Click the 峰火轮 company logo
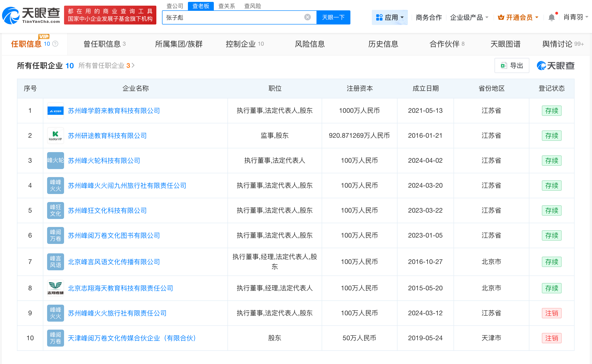 (x=55, y=161)
